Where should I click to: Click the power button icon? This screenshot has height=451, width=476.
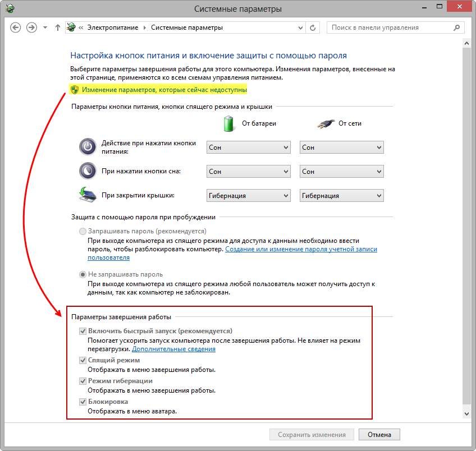pos(88,147)
